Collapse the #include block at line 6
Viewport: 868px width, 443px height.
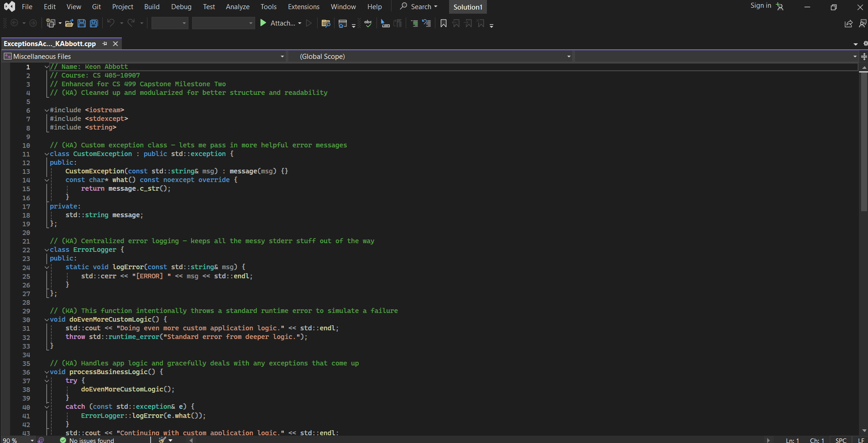(47, 110)
